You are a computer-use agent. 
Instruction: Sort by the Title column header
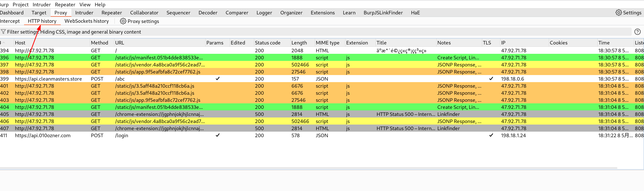click(x=406, y=43)
